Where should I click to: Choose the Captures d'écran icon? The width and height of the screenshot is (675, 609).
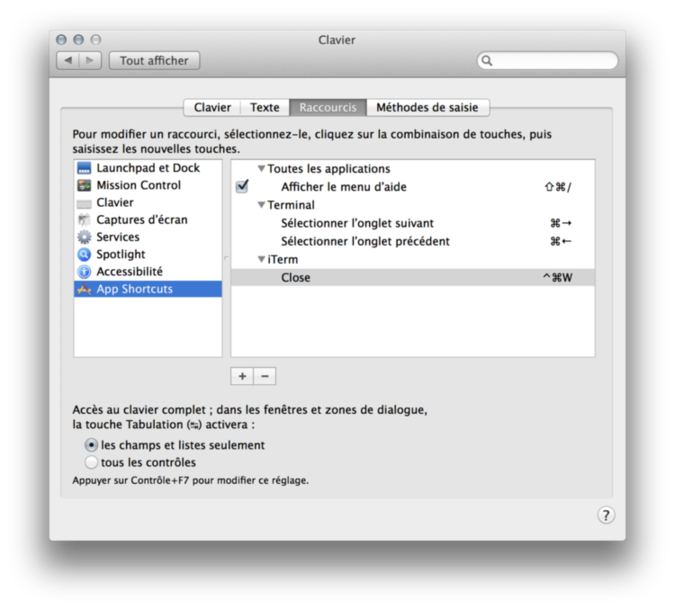pos(85,220)
